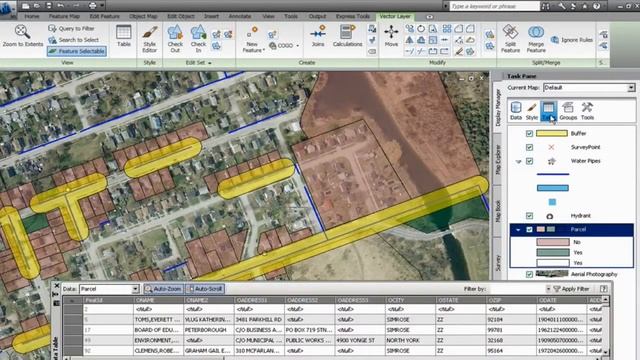
Task: Open the Home ribbon tab
Action: [32, 16]
